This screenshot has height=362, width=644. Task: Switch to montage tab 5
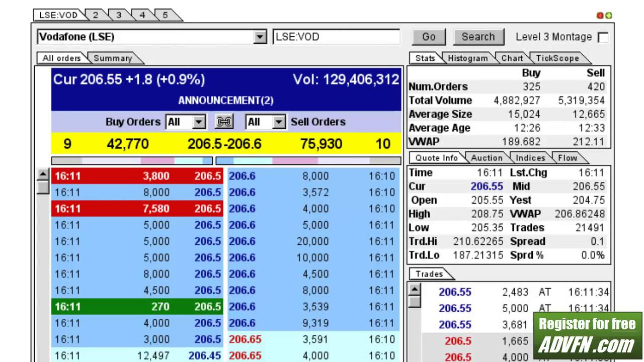(165, 15)
